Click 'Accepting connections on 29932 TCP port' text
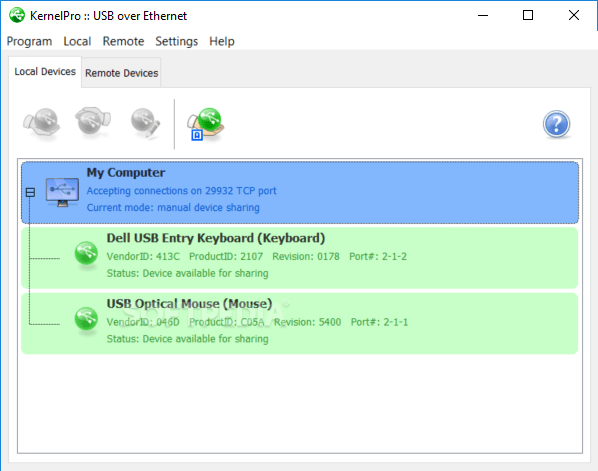Image resolution: width=598 pixels, height=471 pixels. coord(182,191)
